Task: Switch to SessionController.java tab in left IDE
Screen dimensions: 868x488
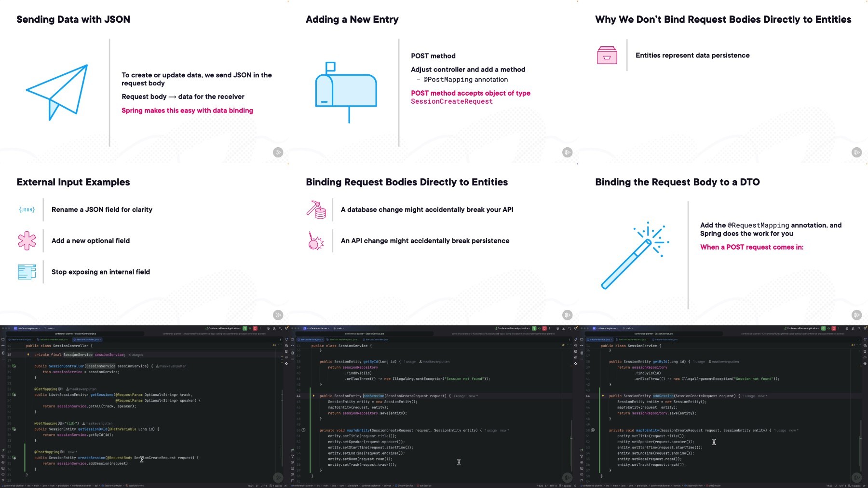Action: (x=87, y=340)
